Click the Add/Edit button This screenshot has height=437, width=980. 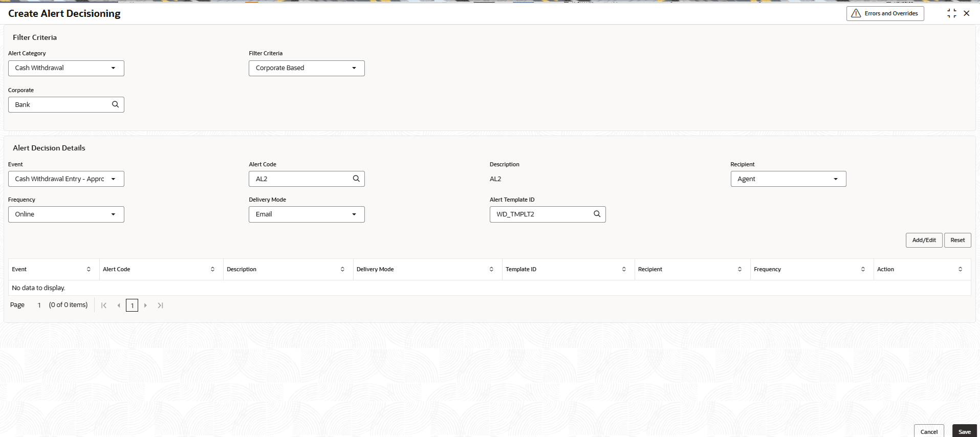(924, 240)
